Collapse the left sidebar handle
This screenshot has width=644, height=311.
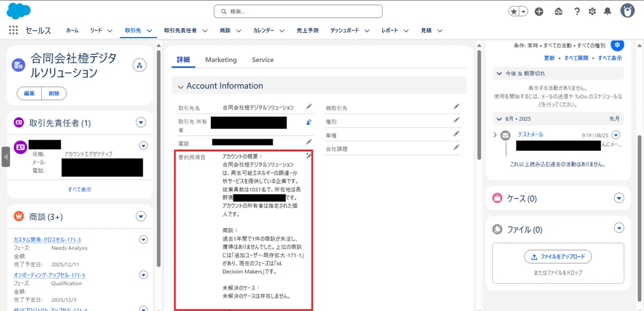tap(5, 157)
